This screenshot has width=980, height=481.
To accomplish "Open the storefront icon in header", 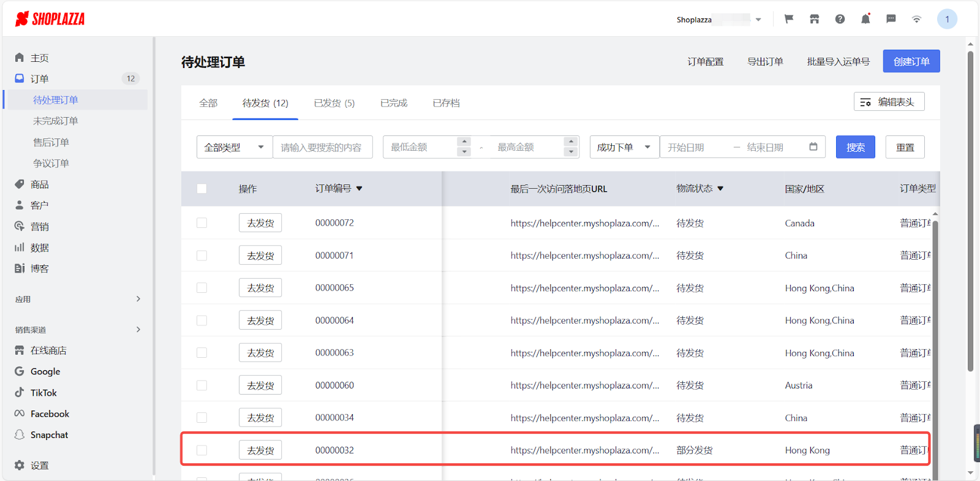I will 814,19.
